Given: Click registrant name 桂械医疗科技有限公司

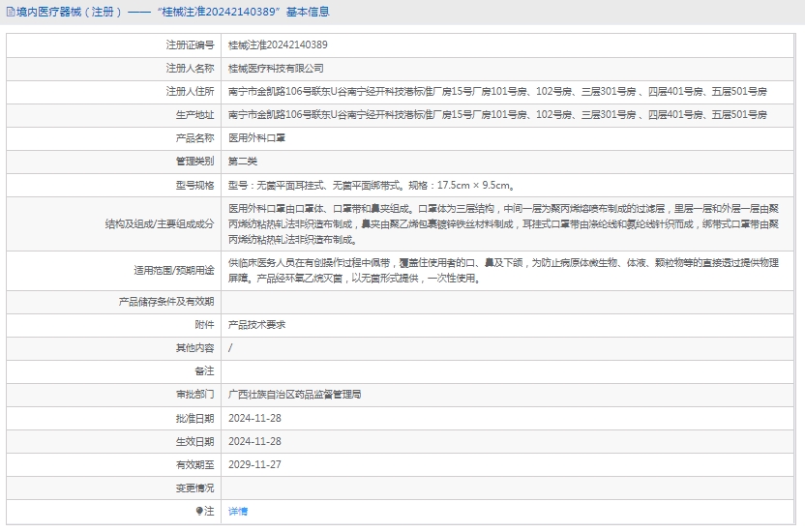Looking at the screenshot, I should coord(276,69).
